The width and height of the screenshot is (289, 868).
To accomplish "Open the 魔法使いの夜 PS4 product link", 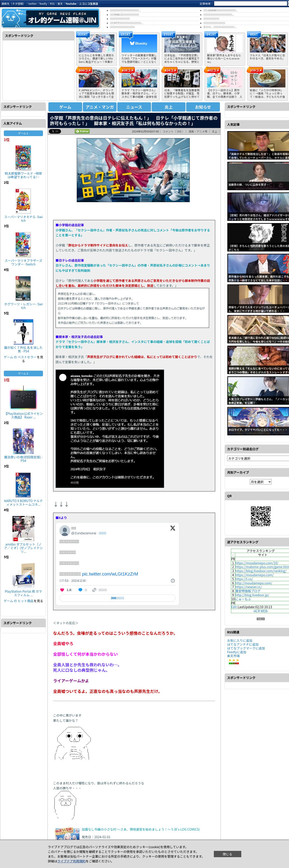I will 23,459.
